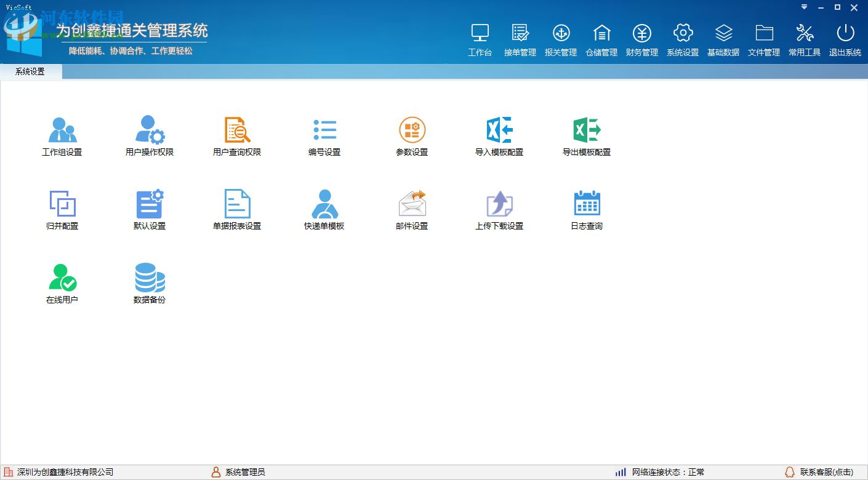Image resolution: width=868 pixels, height=480 pixels.
Task: Click 联系客服(点击) contact support link
Action: click(x=827, y=473)
